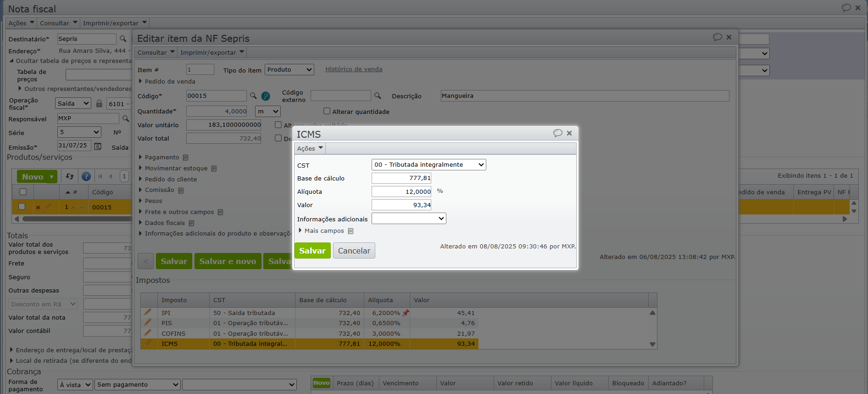This screenshot has width=868, height=394.
Task: Open the Informações adicionais dropdown
Action: coord(409,219)
